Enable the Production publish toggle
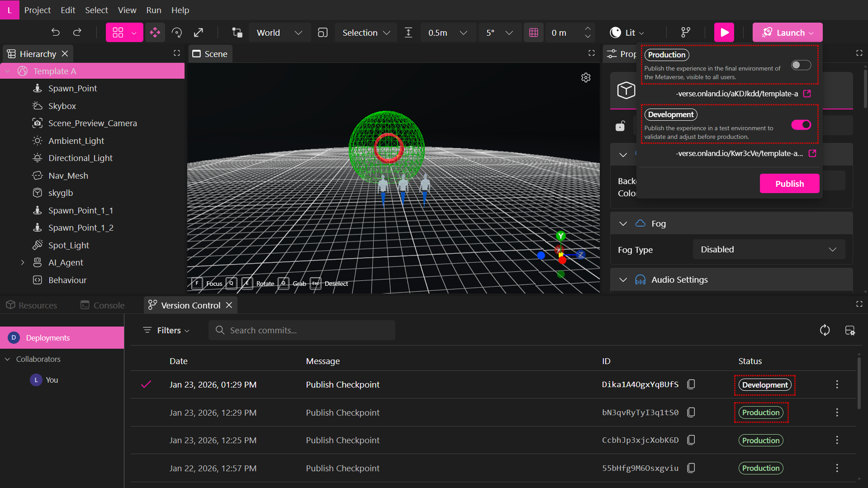Screen dimensions: 868x488 point(801,65)
